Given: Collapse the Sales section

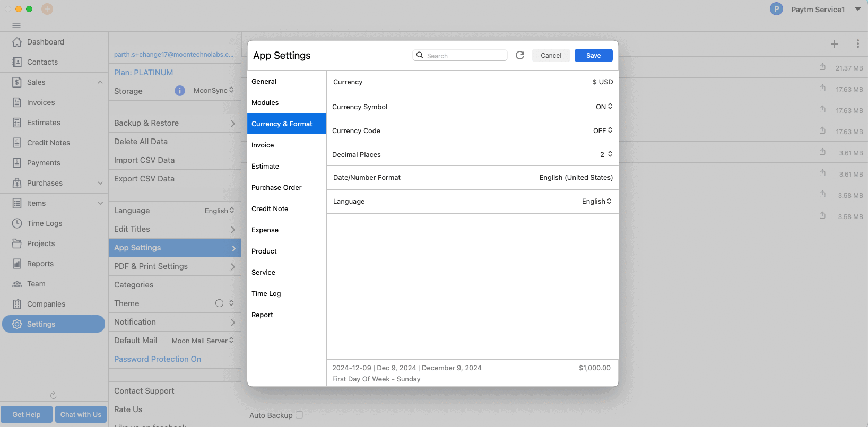Looking at the screenshot, I should pos(100,82).
